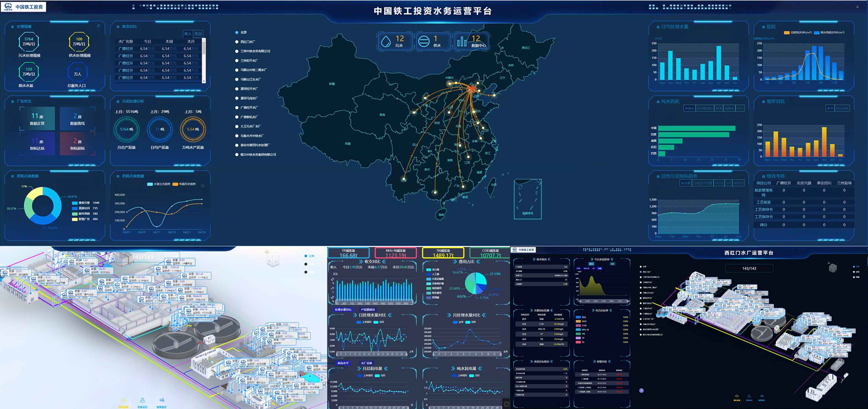The width and height of the screenshot is (868, 409).
Task: Toggle 电量历史趋势 legend swatch
Action: point(175,184)
